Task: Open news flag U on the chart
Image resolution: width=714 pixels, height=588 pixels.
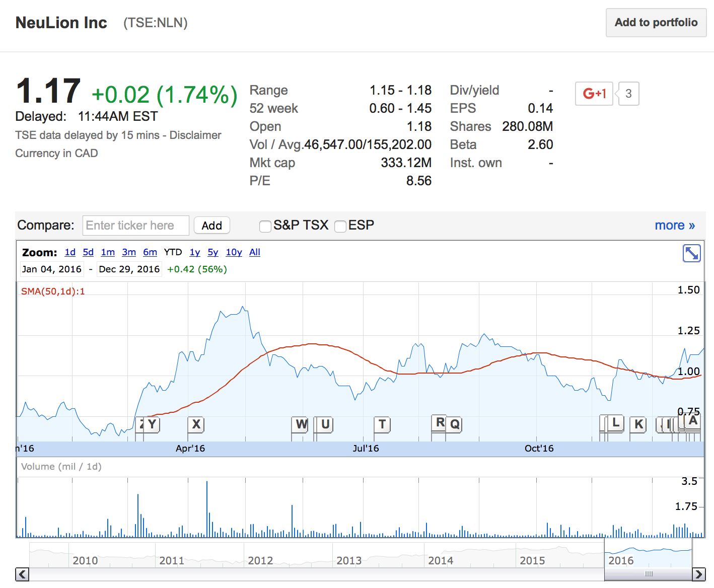Action: (x=325, y=424)
